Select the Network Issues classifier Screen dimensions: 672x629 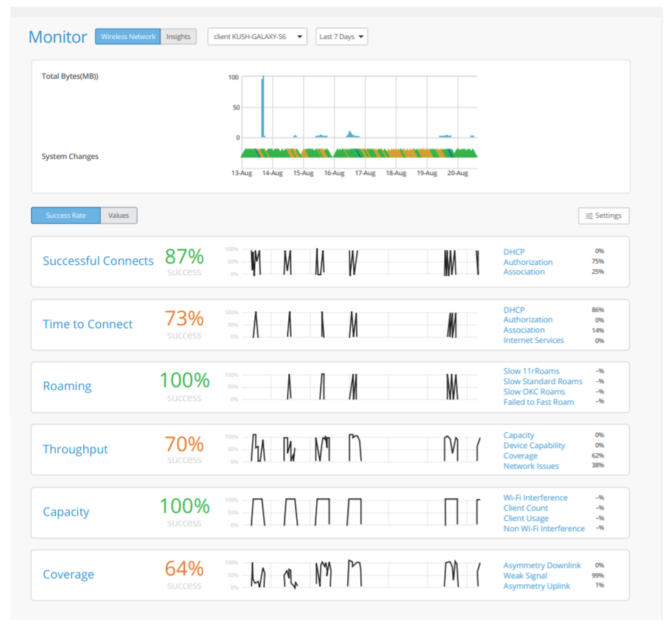[x=531, y=466]
